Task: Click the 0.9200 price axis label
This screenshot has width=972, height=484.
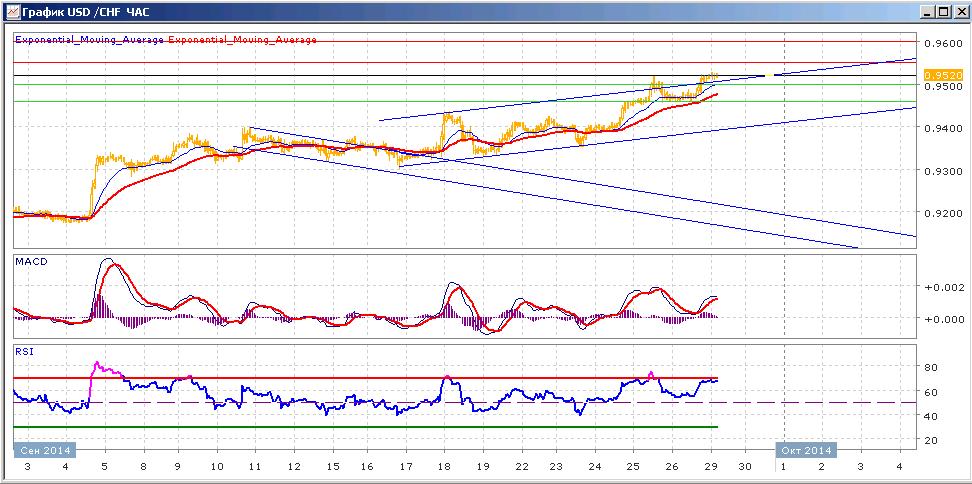Action: (944, 213)
